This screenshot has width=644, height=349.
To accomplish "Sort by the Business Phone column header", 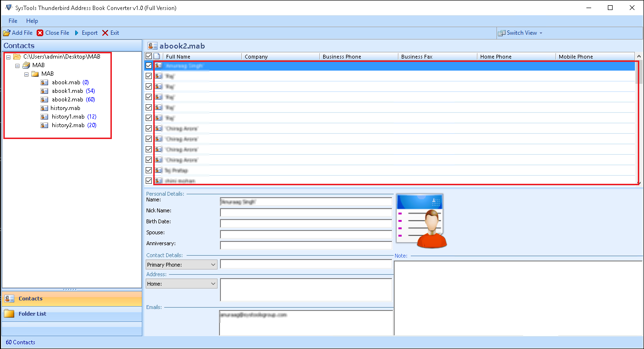I will click(359, 56).
